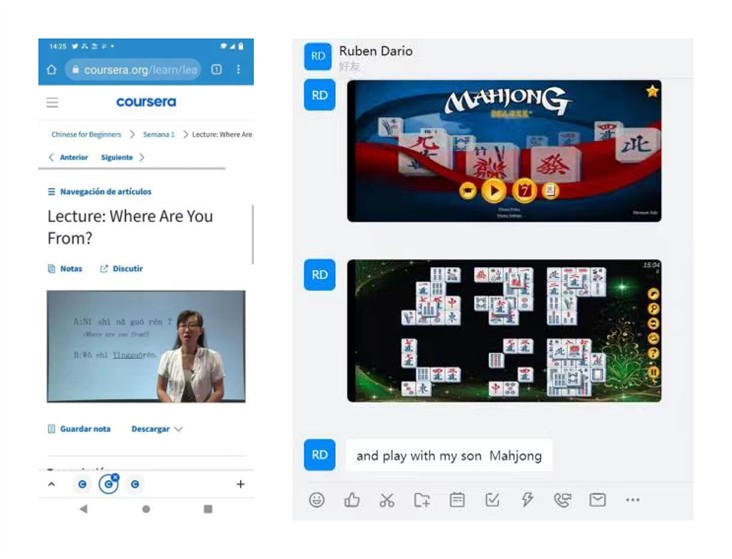Open the Discutir link
This screenshot has width=732, height=559.
click(x=121, y=269)
